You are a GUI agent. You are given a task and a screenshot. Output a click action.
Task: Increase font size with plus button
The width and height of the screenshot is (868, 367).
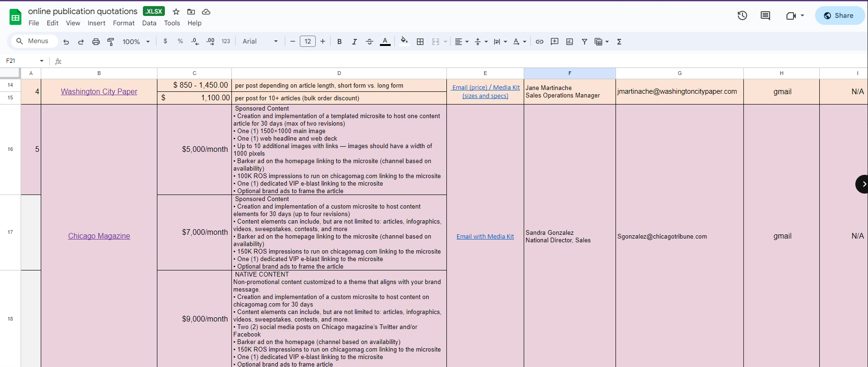323,41
